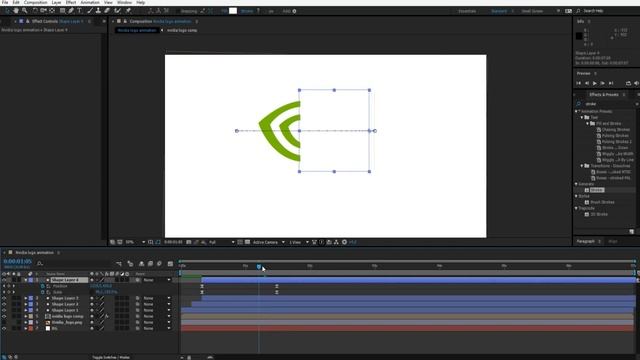Viewport: 640px width, 360px height.
Task: Enable Frame Blending in timeline header
Action: pyautogui.click(x=151, y=264)
